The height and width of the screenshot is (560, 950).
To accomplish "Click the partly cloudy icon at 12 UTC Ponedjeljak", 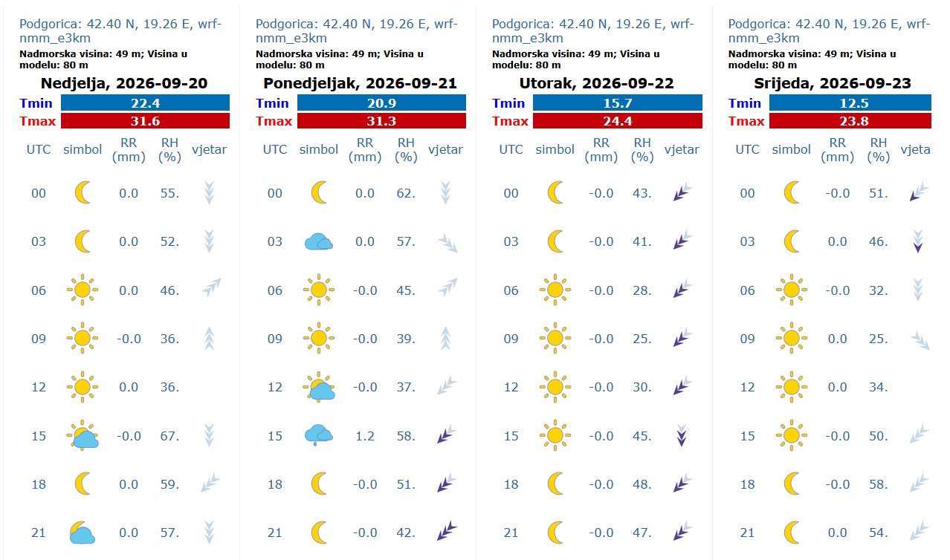I will tap(319, 387).
